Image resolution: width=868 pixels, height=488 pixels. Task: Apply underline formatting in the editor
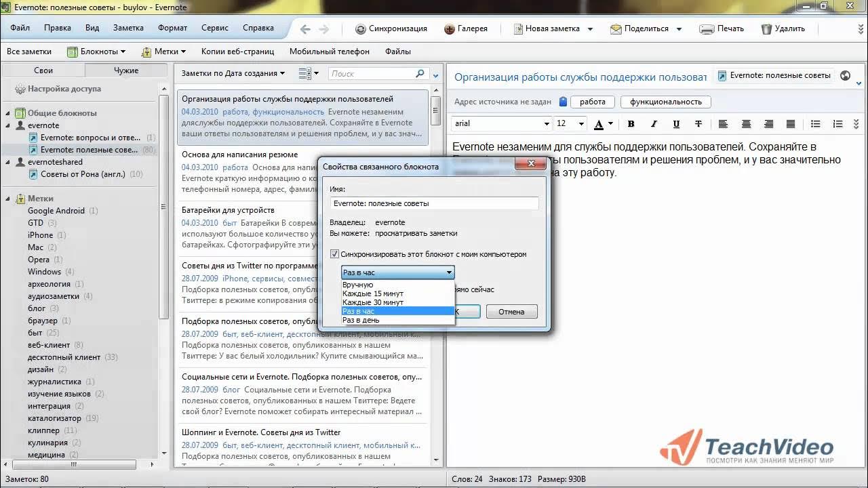(676, 124)
